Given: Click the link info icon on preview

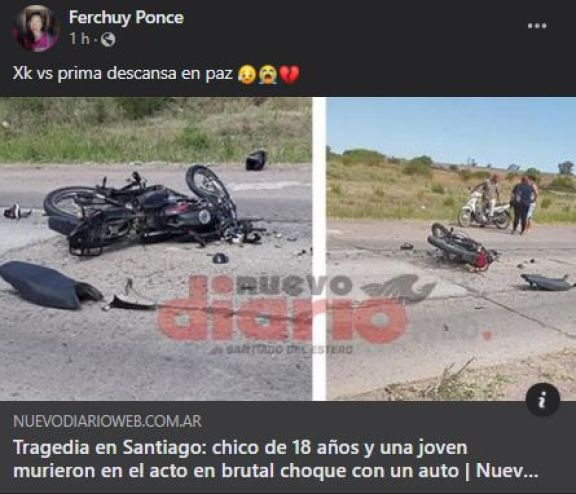Looking at the screenshot, I should click(x=543, y=400).
